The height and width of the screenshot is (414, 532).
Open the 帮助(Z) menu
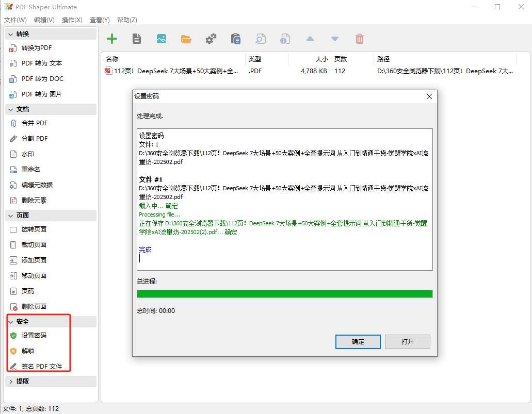[x=127, y=20]
